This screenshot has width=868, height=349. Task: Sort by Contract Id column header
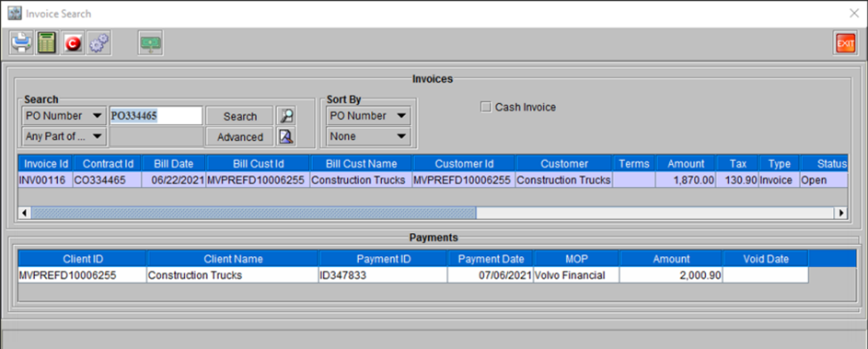(x=108, y=164)
